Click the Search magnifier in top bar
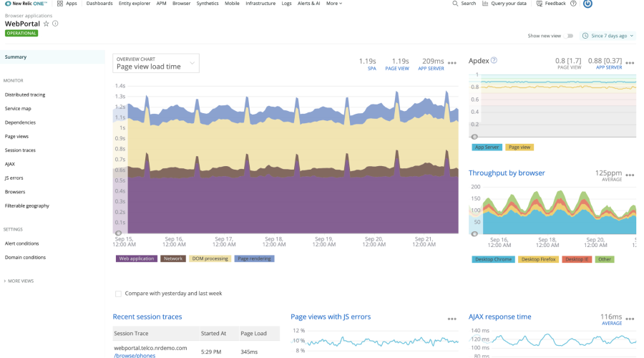 [x=455, y=4]
